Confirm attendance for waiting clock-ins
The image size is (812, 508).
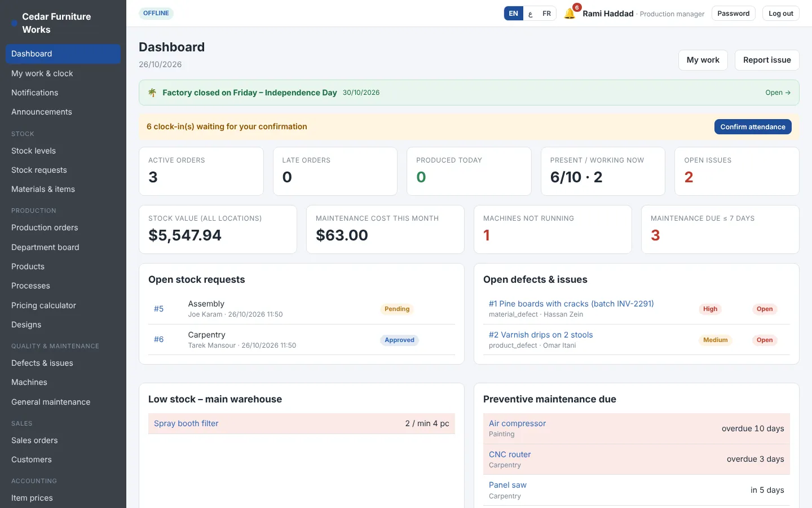pos(752,127)
